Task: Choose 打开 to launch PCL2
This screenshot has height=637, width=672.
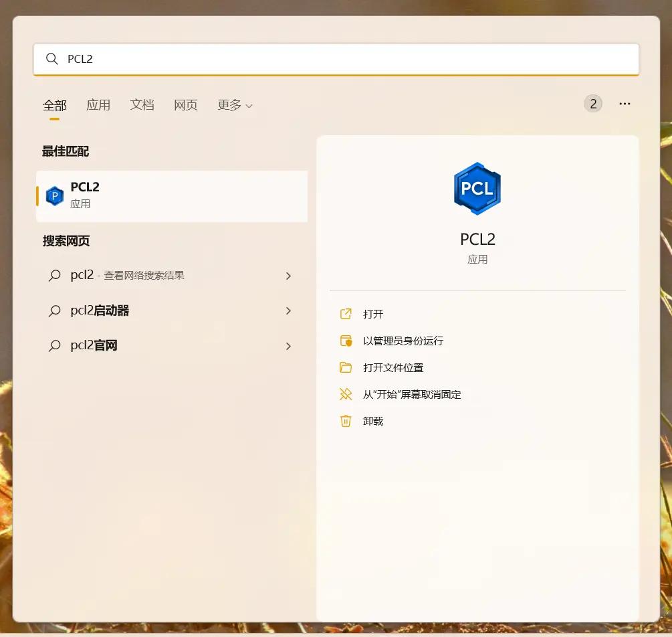Action: click(x=373, y=314)
